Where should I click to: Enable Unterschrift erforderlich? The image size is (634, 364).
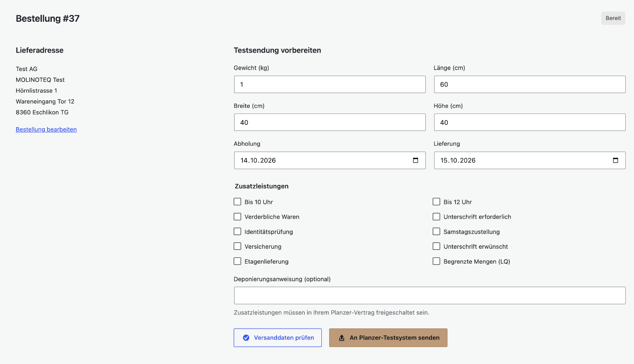436,217
